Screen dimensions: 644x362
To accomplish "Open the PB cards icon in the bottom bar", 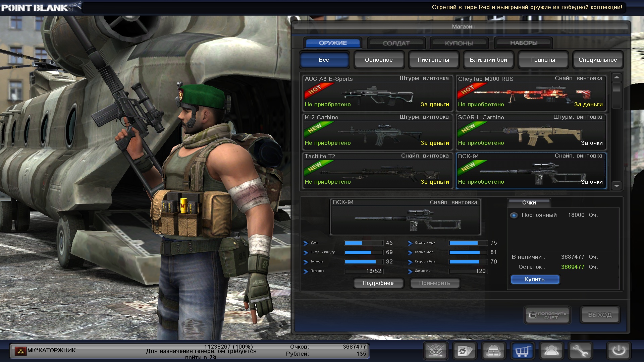I will coord(465,351).
